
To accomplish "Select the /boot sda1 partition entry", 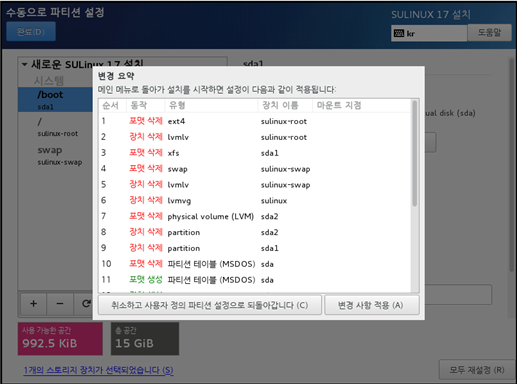I will point(55,100).
